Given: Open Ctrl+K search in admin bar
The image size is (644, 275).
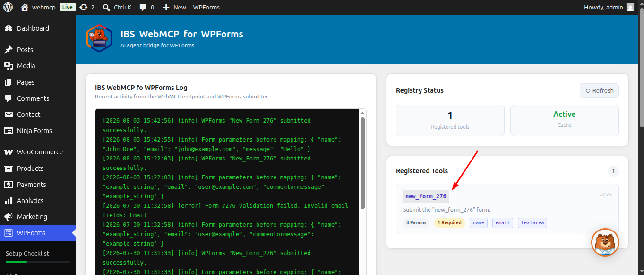Looking at the screenshot, I should click(117, 7).
